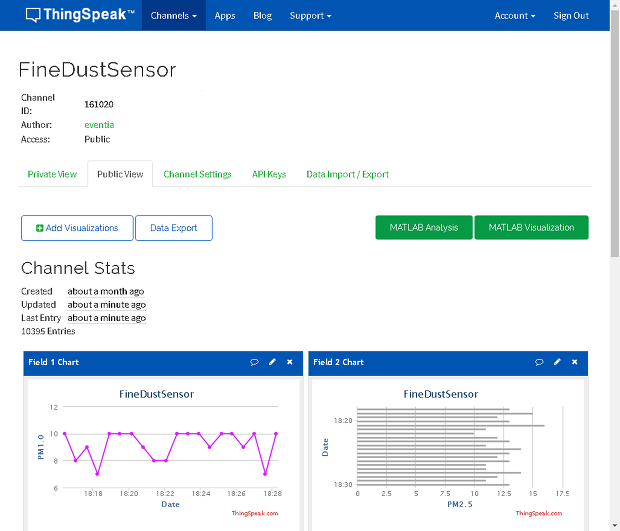Click the Add Visualizations button
Image resolution: width=620 pixels, height=531 pixels.
pyautogui.click(x=77, y=228)
